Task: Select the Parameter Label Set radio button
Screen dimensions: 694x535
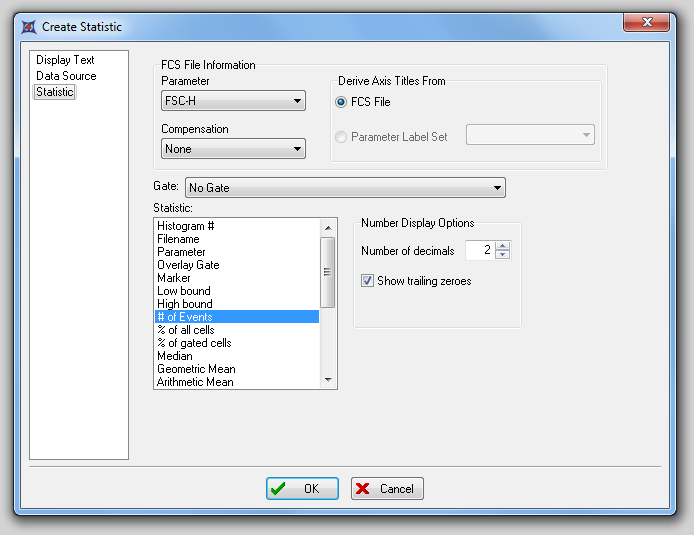Action: coord(341,137)
